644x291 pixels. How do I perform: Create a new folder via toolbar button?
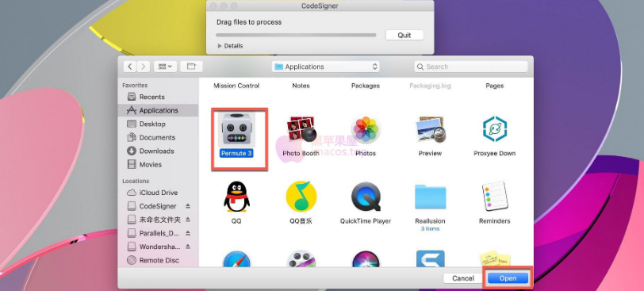pos(191,67)
